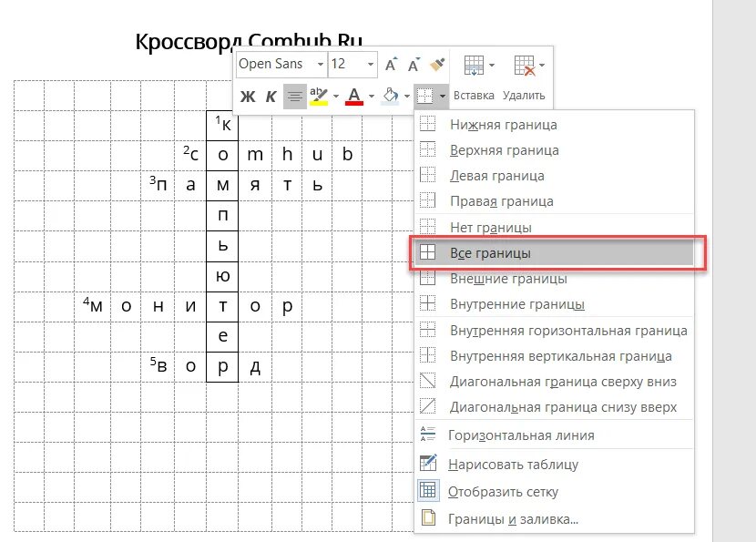Toggle center alignment button

tap(294, 97)
